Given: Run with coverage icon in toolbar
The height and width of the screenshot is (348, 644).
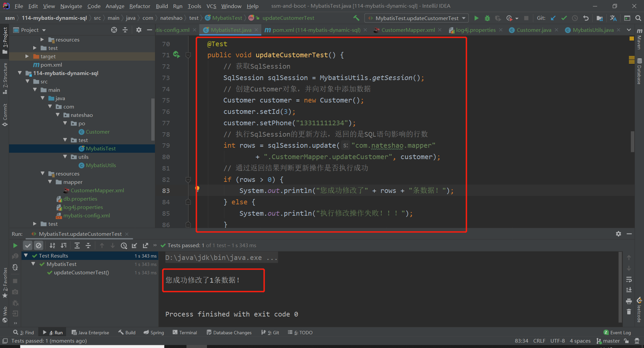Looking at the screenshot, I should tap(498, 18).
